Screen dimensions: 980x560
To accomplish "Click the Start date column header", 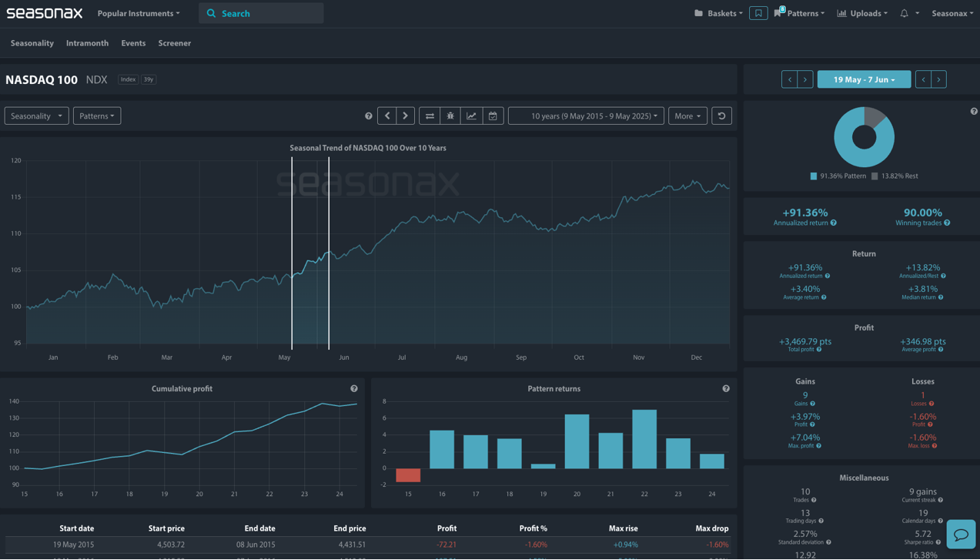I will (76, 528).
